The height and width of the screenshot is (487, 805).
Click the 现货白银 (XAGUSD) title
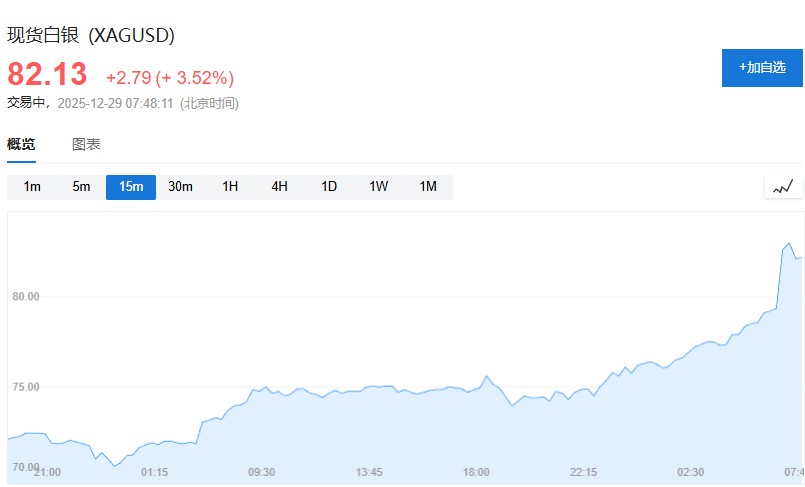91,36
